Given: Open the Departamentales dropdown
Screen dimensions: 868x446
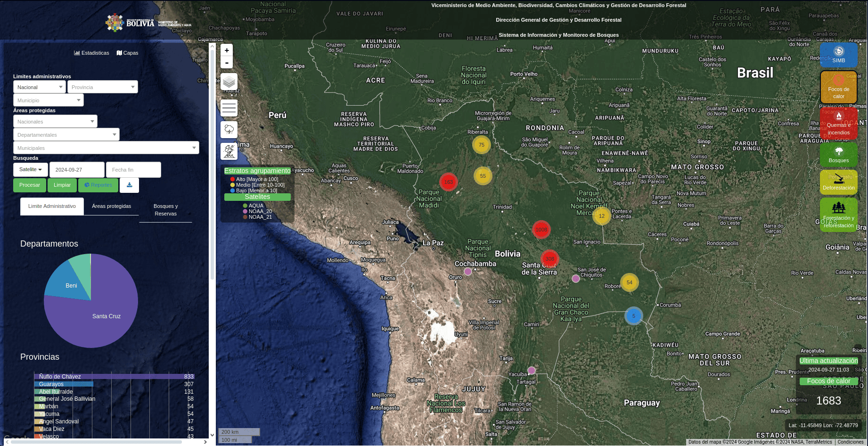Looking at the screenshot, I should pos(66,135).
